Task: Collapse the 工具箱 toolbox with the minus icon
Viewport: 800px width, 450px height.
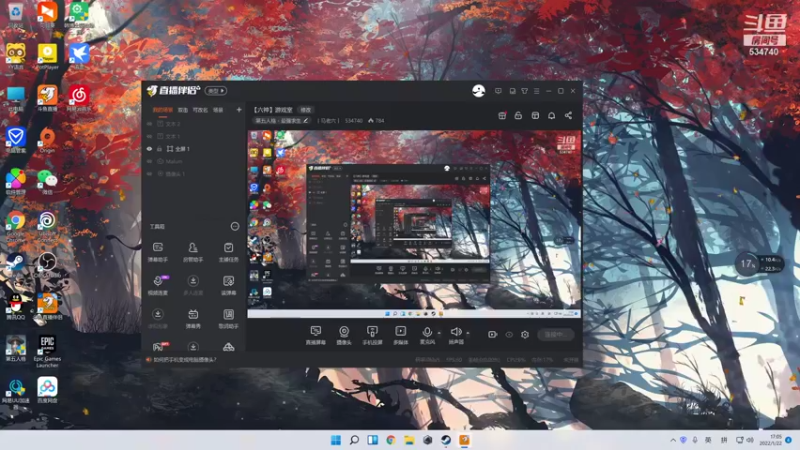Action: (235, 226)
